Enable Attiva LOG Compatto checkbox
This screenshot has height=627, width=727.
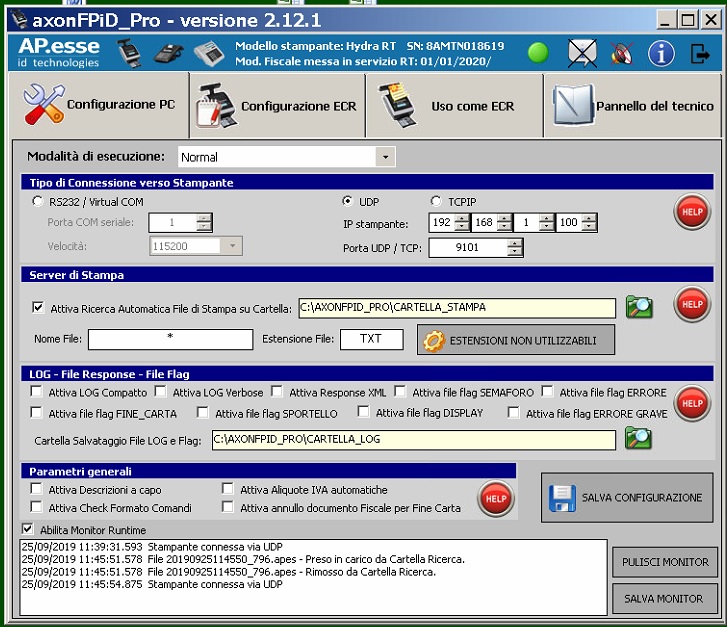click(x=36, y=392)
